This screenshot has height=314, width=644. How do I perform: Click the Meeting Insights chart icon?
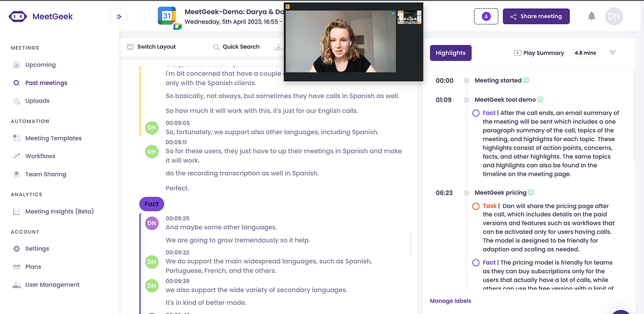point(16,212)
